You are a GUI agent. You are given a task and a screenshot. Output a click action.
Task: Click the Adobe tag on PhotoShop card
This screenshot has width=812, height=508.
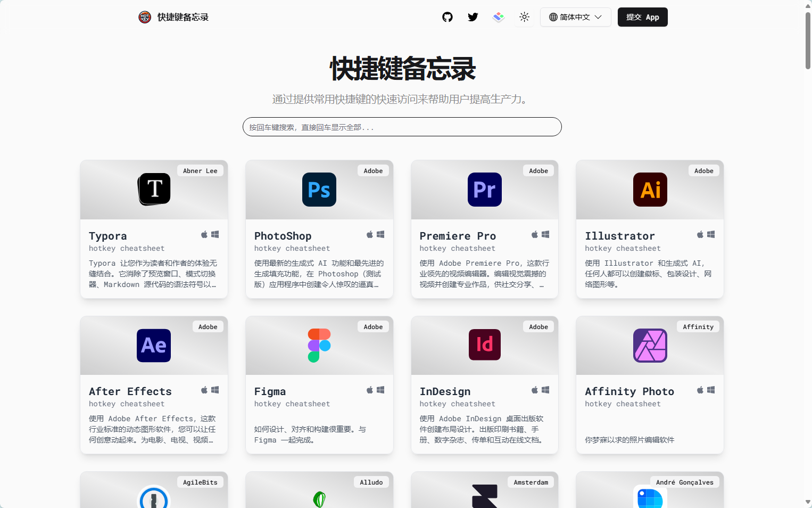click(x=373, y=171)
